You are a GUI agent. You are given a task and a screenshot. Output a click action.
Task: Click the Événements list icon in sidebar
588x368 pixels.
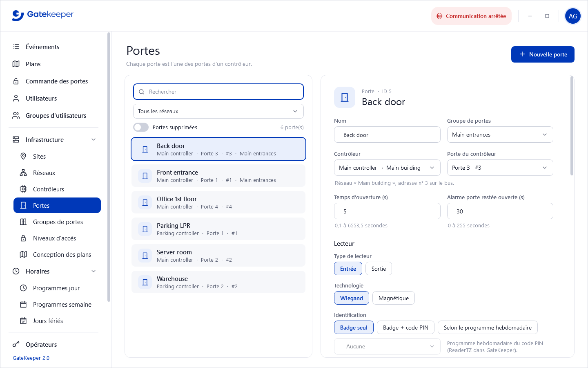(x=16, y=47)
